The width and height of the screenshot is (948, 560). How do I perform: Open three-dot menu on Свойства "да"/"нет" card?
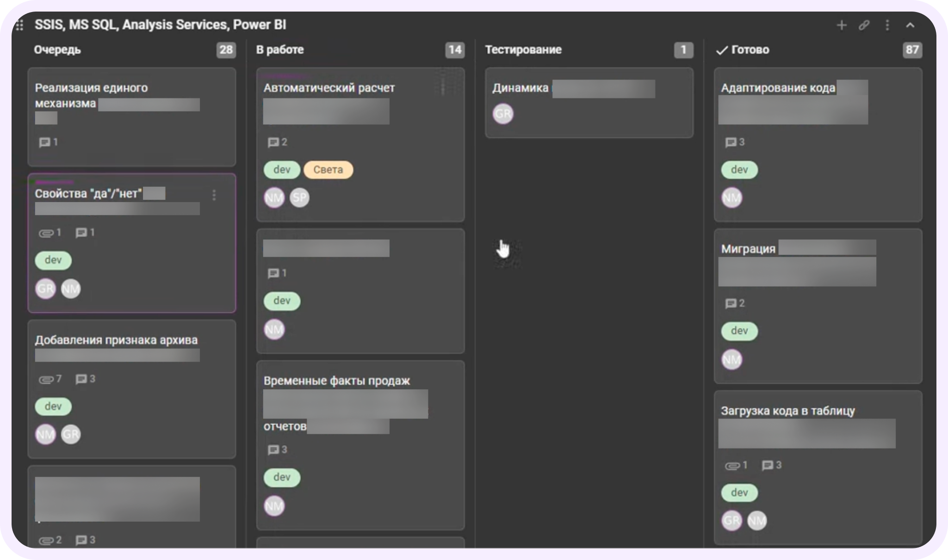point(214,195)
